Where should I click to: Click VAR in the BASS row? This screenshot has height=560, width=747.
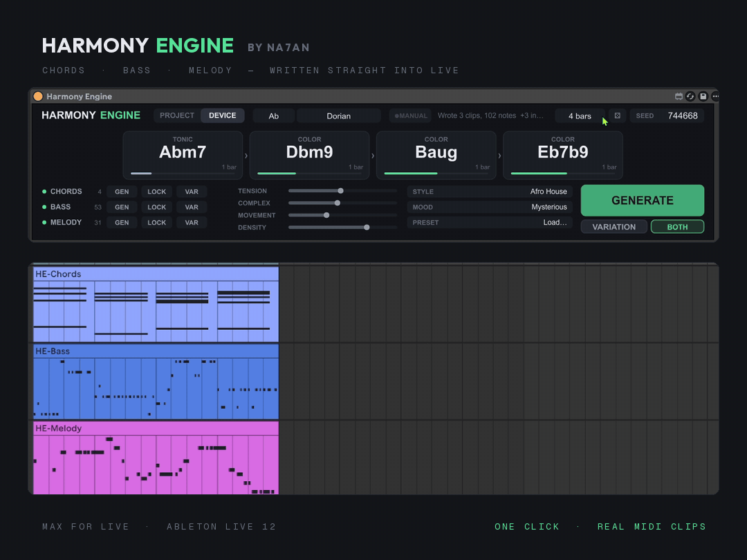tap(192, 207)
